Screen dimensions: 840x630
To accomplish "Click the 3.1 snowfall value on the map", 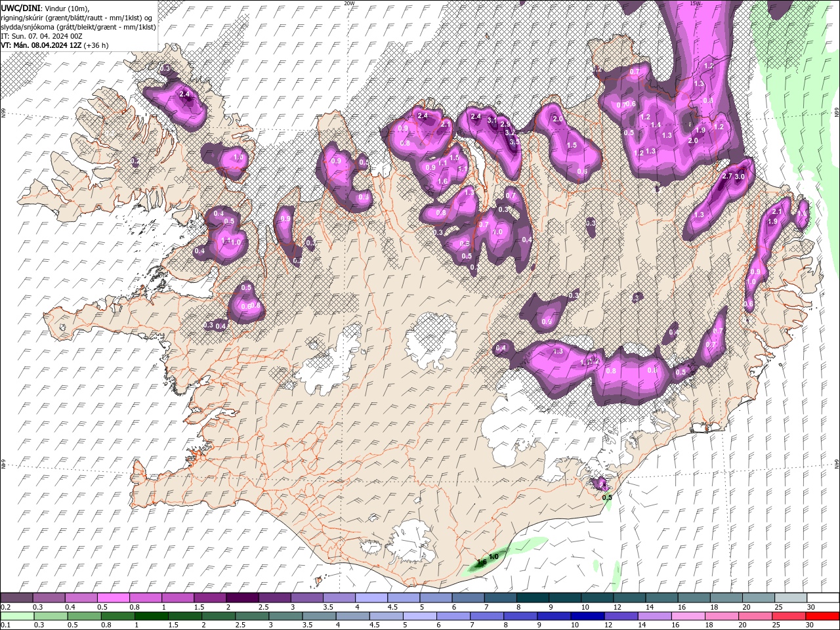I will (x=492, y=120).
